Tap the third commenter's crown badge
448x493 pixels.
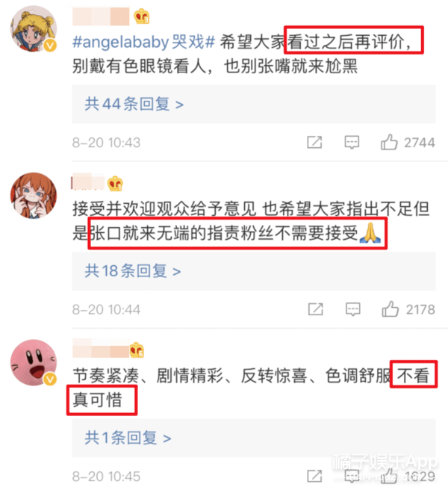pos(137,350)
